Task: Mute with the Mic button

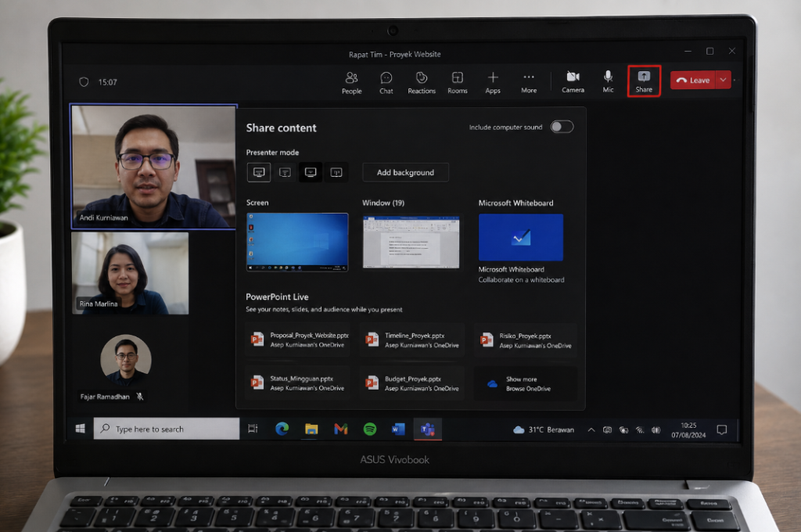Action: (608, 82)
